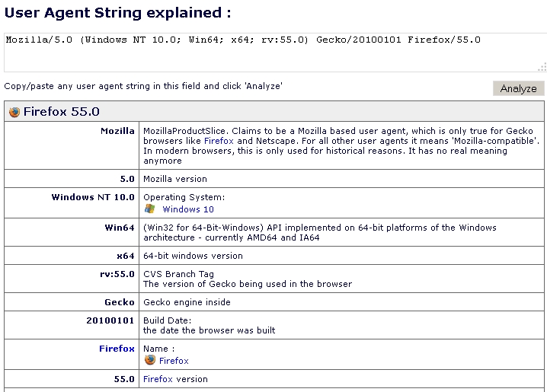
Task: Follow the Firefox link in the Mozilla description
Action: point(219,141)
